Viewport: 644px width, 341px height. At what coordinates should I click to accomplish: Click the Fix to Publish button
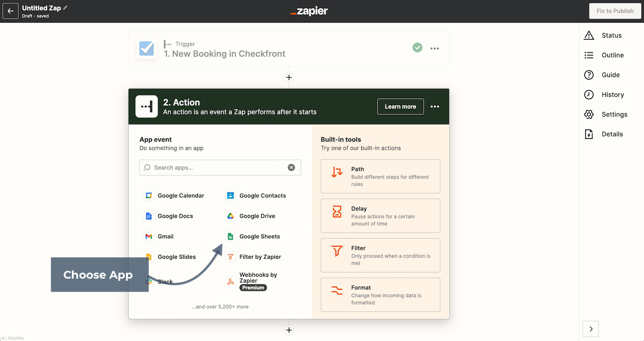pos(615,11)
